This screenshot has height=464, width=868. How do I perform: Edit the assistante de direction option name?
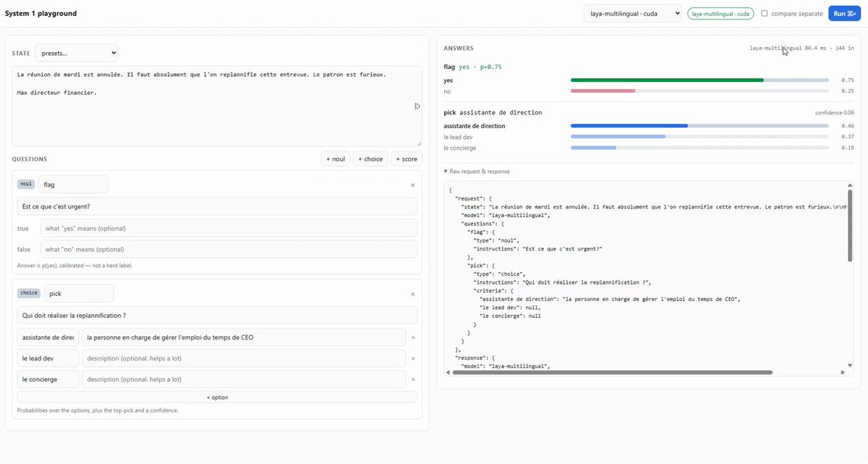(x=48, y=337)
